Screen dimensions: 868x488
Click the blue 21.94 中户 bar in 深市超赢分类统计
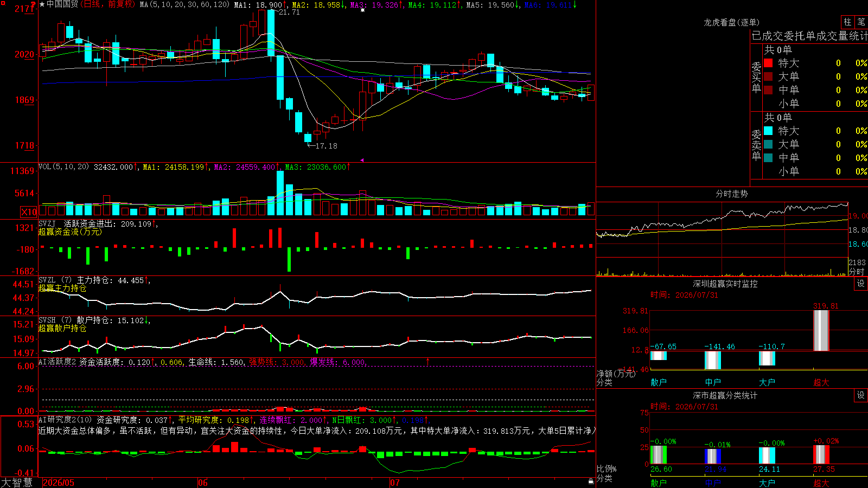tap(713, 457)
